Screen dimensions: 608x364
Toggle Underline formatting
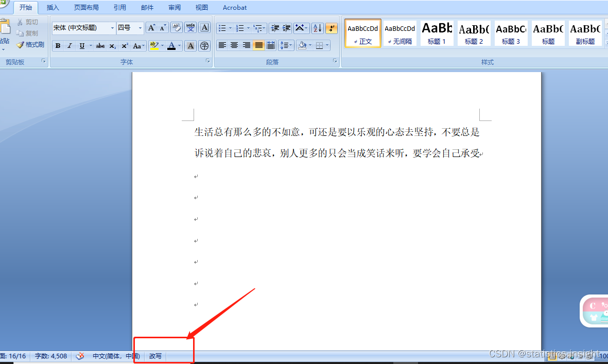(x=82, y=46)
